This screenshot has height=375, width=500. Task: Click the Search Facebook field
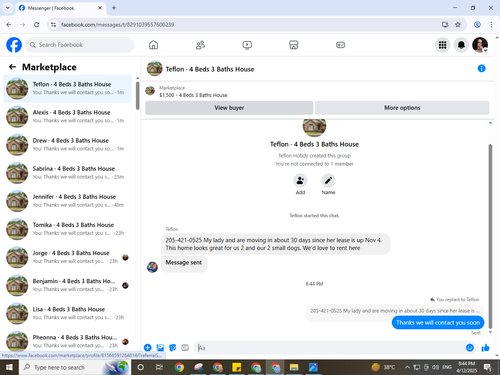click(x=80, y=45)
